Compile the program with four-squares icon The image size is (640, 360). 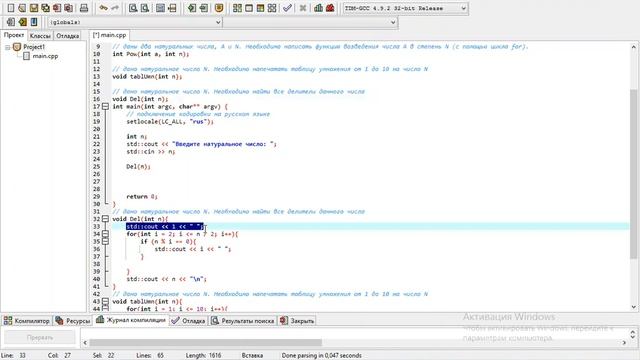click(237, 8)
